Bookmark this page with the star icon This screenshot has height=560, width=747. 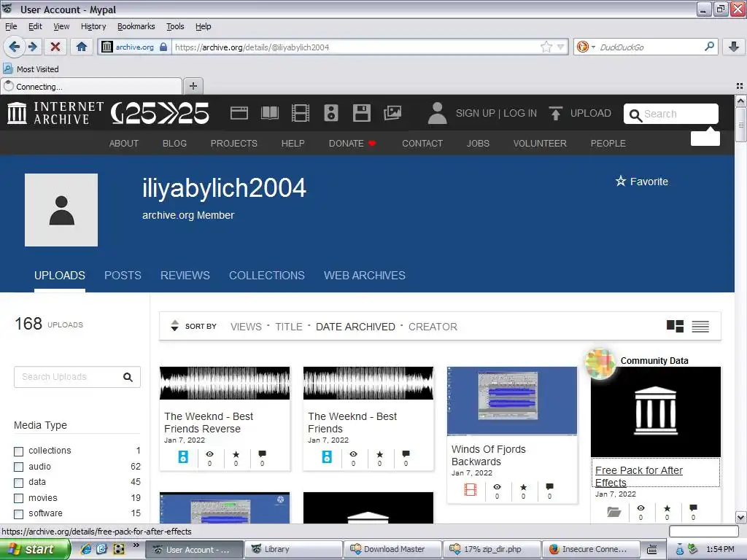coord(546,47)
